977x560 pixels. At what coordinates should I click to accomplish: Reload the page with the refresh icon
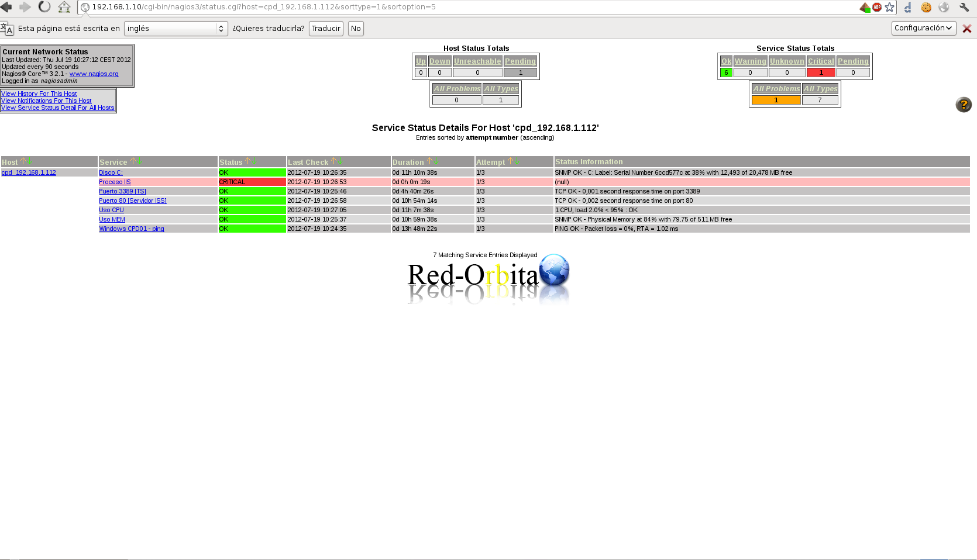click(44, 7)
